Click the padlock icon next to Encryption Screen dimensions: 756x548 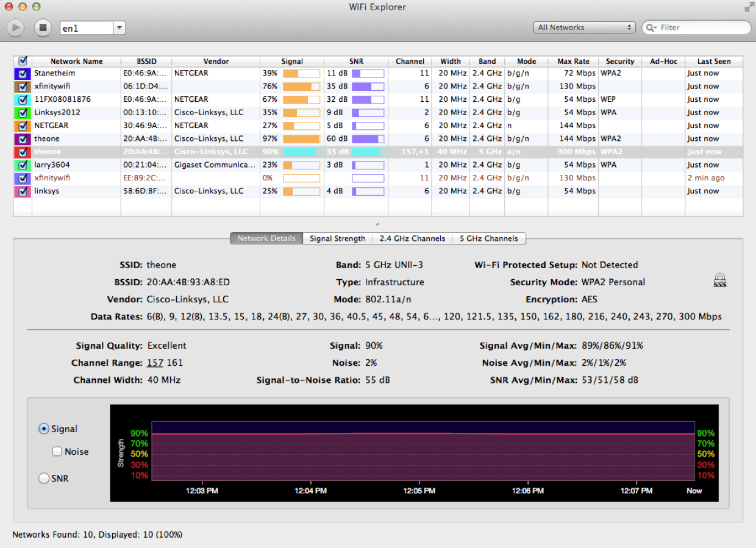click(720, 279)
